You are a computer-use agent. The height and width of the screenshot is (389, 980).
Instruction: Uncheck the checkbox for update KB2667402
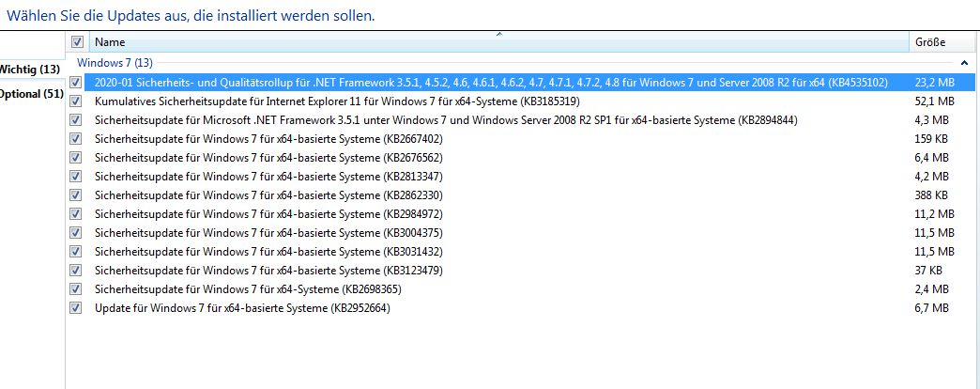tap(76, 138)
